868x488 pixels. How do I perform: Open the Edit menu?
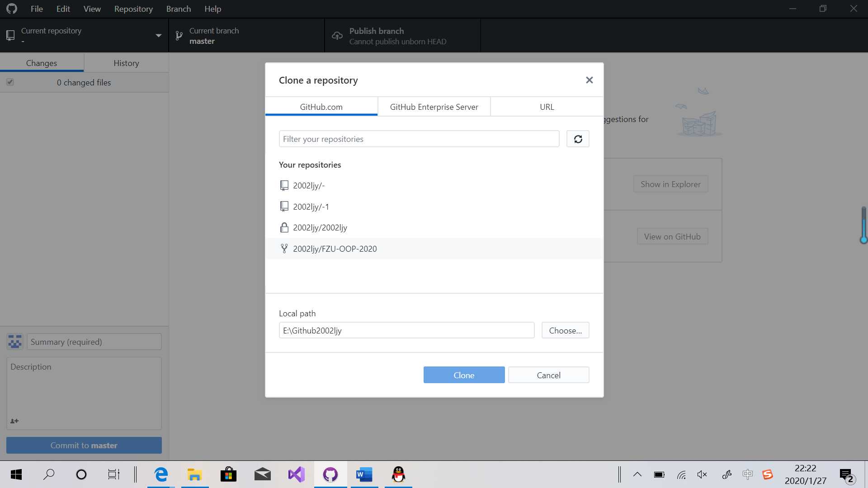point(63,9)
